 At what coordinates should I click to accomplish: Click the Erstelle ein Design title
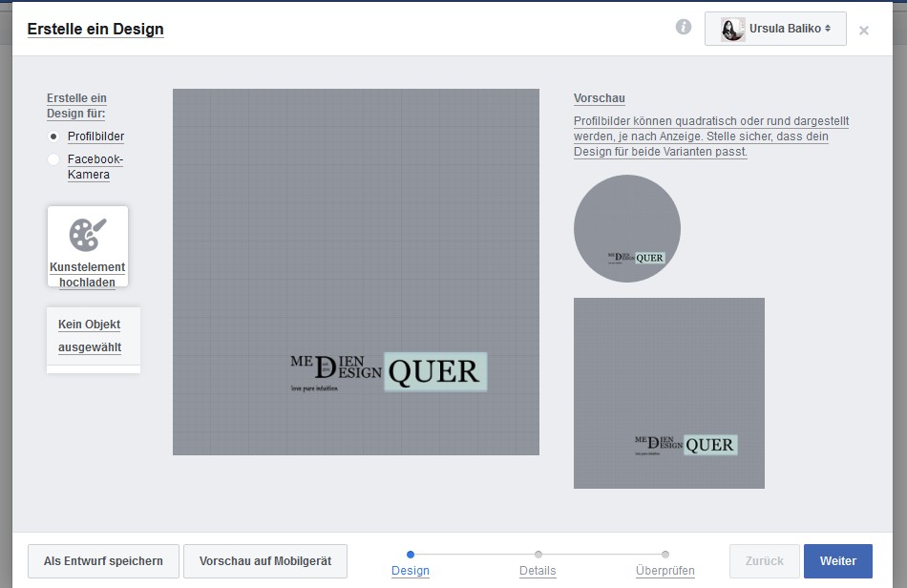(x=95, y=29)
